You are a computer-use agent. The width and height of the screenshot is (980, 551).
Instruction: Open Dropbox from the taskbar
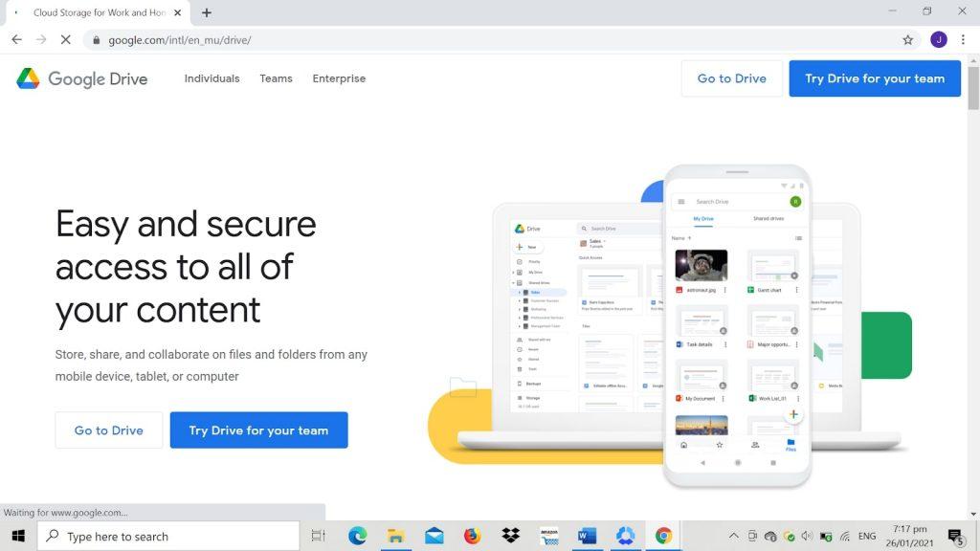[x=511, y=536]
